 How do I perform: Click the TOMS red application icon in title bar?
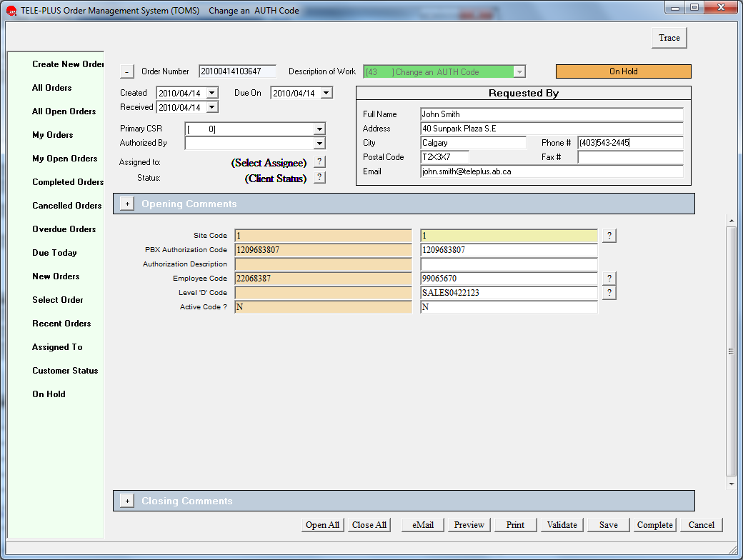click(11, 11)
